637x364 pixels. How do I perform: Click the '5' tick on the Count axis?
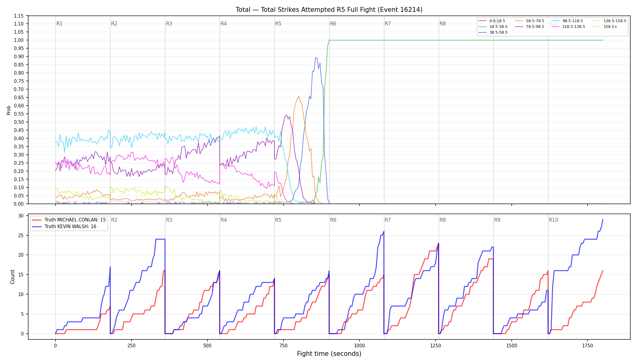click(x=22, y=314)
